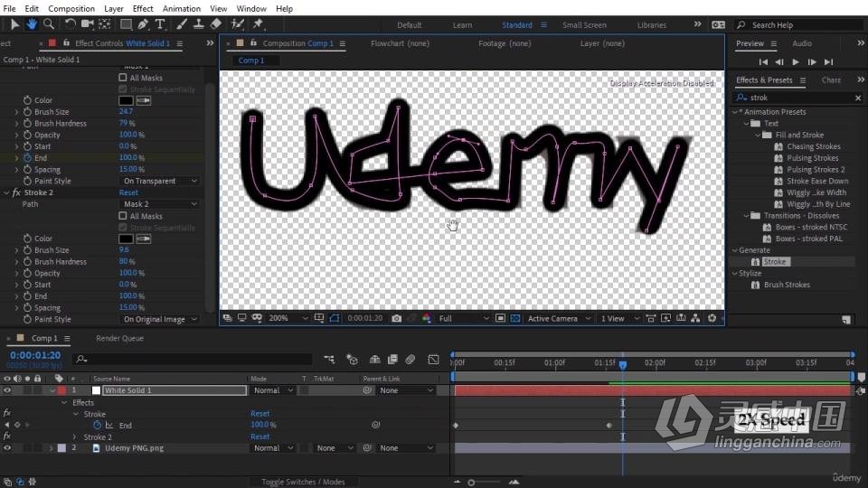The image size is (868, 488).
Task: Click the Motion Blur enable icon in timeline
Action: [410, 360]
